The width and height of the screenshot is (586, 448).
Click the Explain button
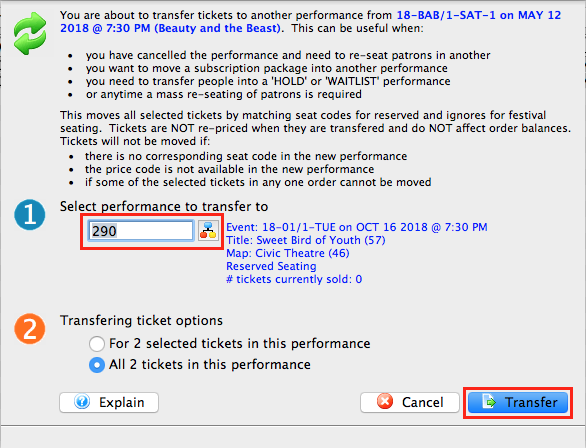(109, 402)
